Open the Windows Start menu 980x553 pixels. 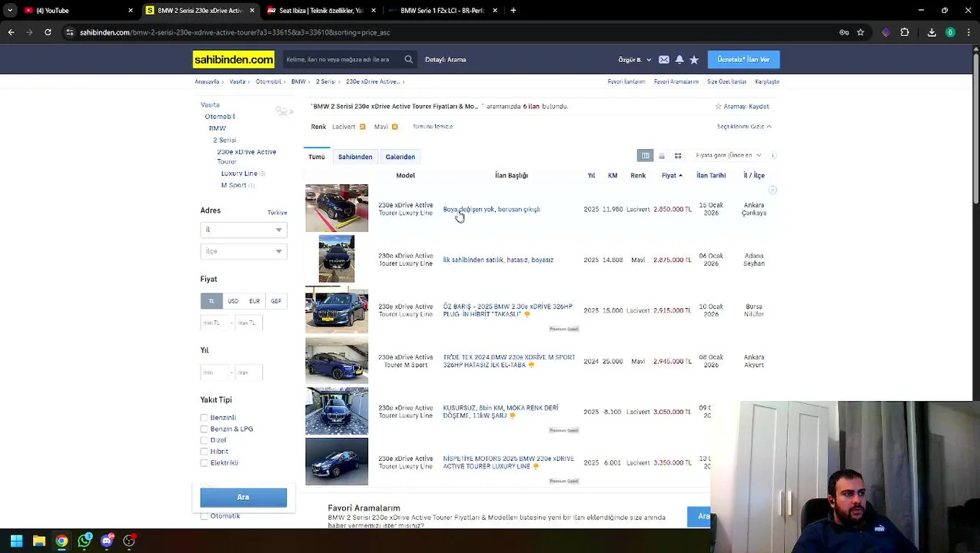[x=16, y=541]
